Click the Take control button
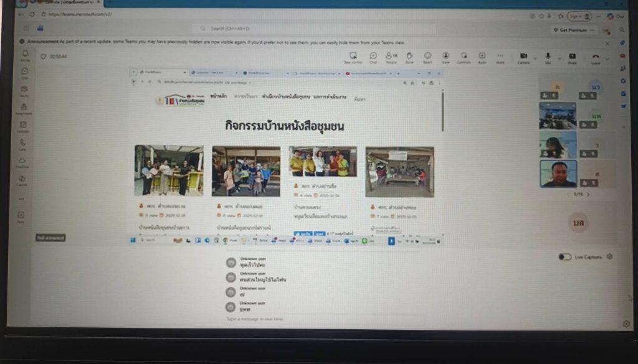 click(x=353, y=57)
